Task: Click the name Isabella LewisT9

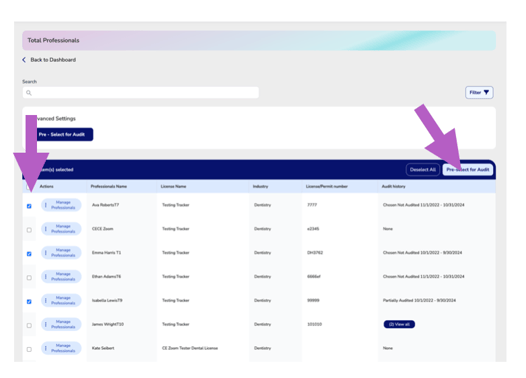Action: click(107, 300)
